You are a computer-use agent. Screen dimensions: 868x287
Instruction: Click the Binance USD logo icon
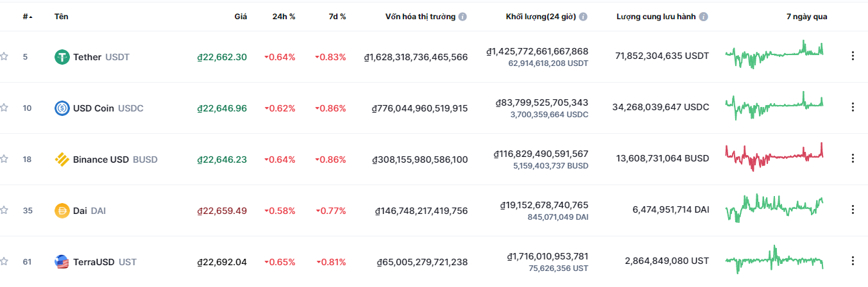62,160
